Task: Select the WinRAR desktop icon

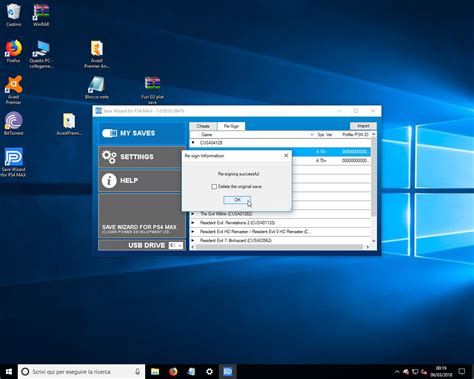Action: pos(41,15)
